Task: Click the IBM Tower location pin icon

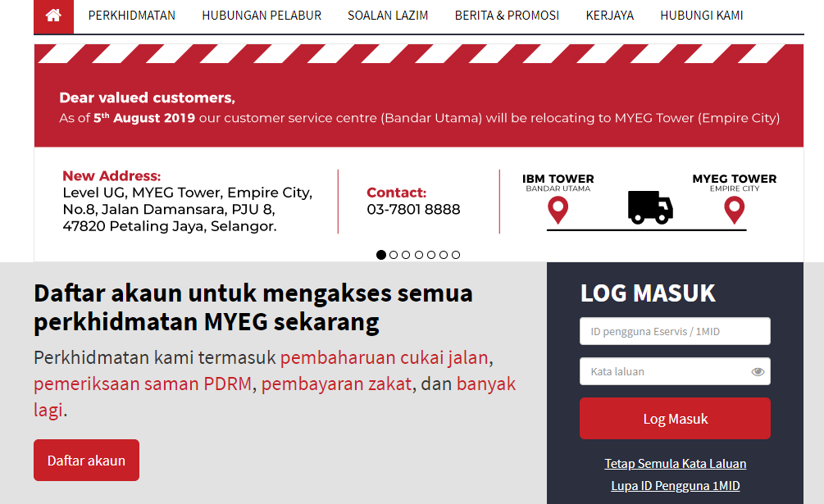Action: (x=558, y=211)
